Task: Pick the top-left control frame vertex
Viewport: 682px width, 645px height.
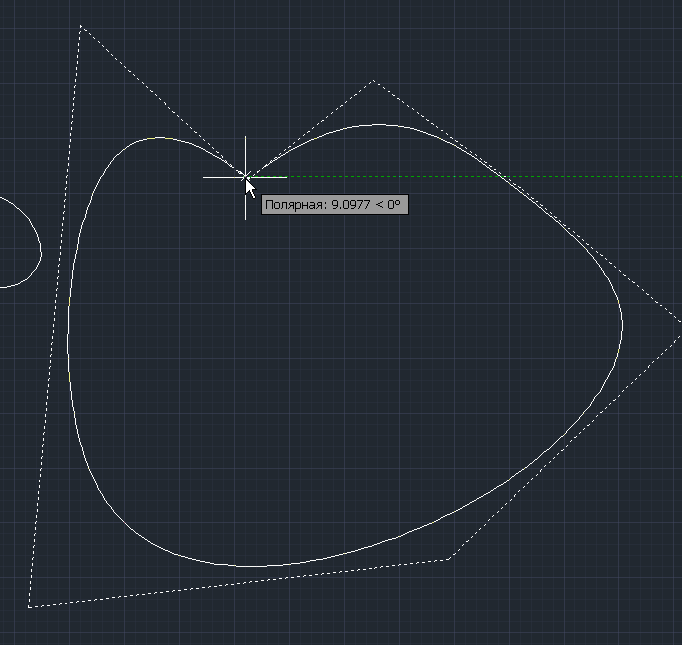Action: pyautogui.click(x=80, y=27)
